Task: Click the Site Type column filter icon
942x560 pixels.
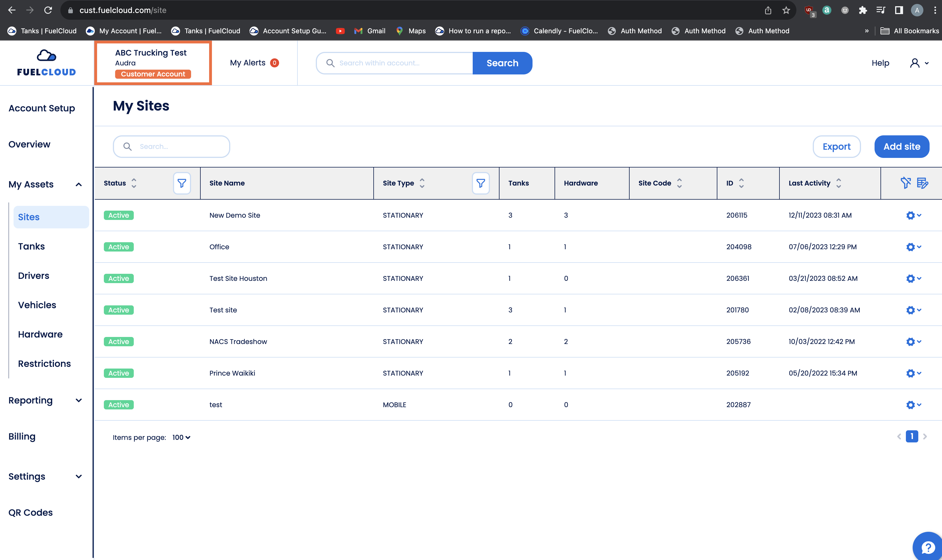Action: [x=480, y=183]
